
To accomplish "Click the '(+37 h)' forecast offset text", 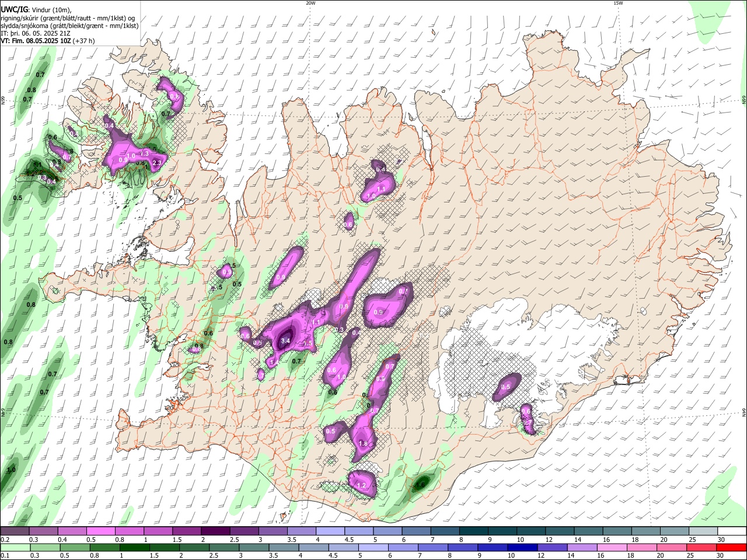I will click(84, 41).
